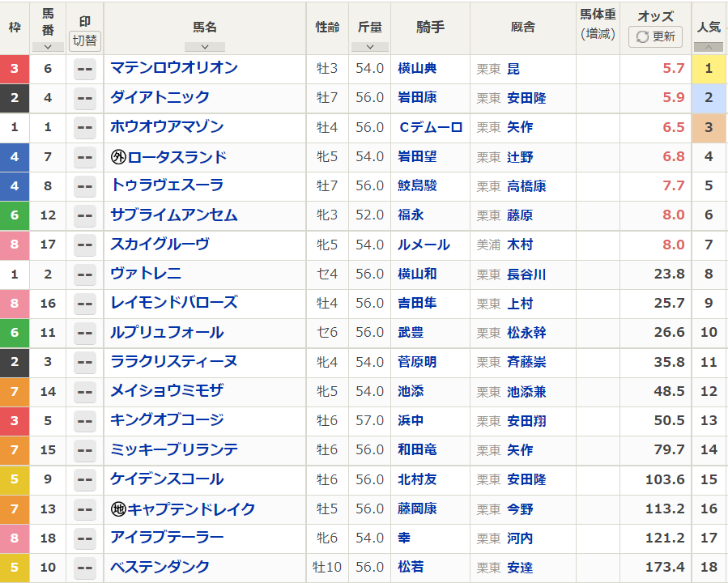The image size is (728, 583).
Task: Open trainer page 今野
Action: tap(520, 509)
